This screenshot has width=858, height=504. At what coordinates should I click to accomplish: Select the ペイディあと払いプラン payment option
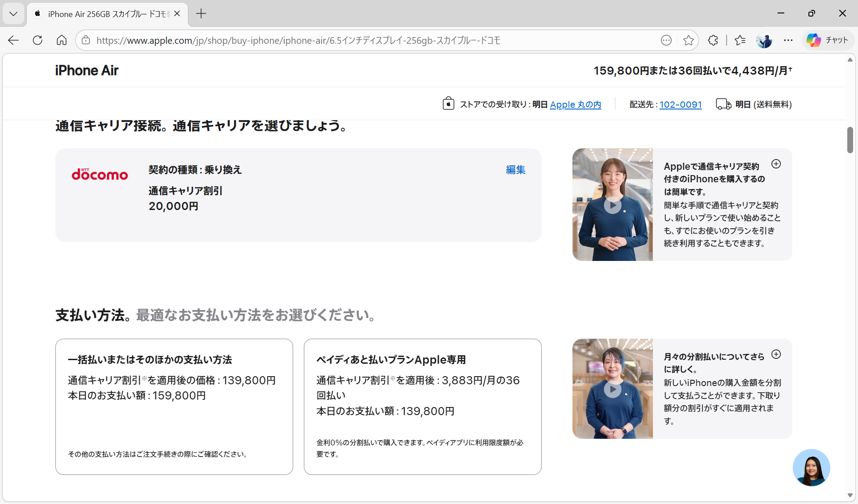point(422,406)
